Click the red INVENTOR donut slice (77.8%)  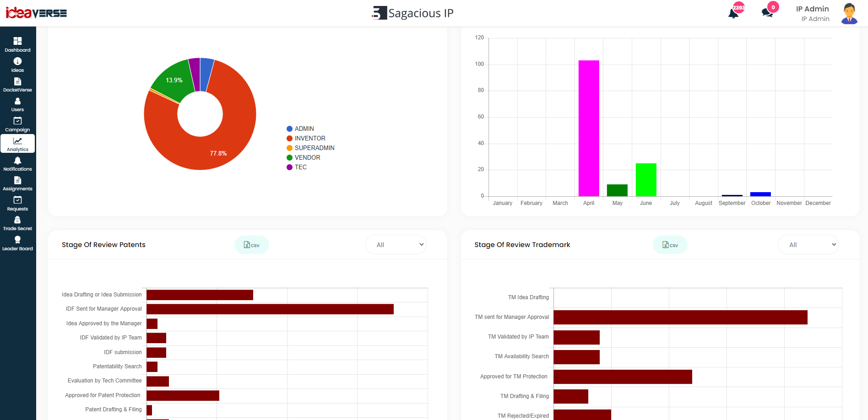coord(218,153)
